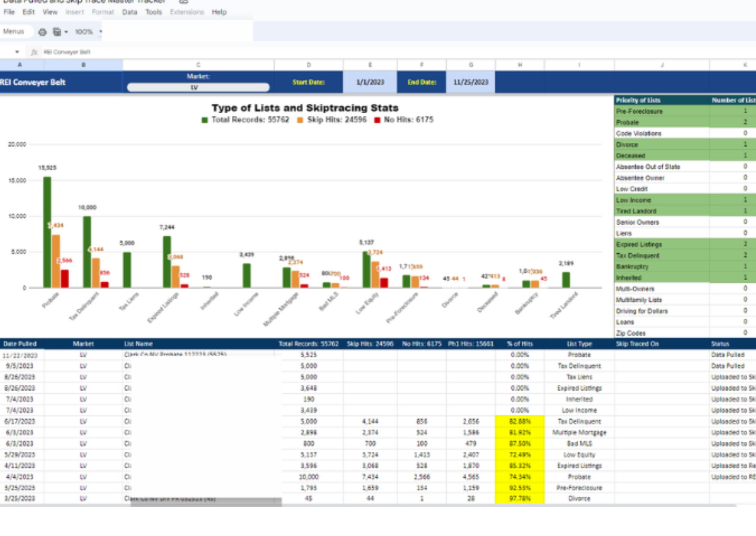Open the Extensions menu

point(187,12)
